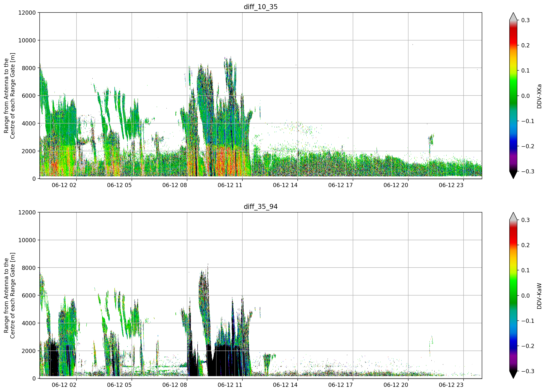Click '06-12 14' tick under diff_35_94 plot
This screenshot has width=546, height=392.
point(285,385)
